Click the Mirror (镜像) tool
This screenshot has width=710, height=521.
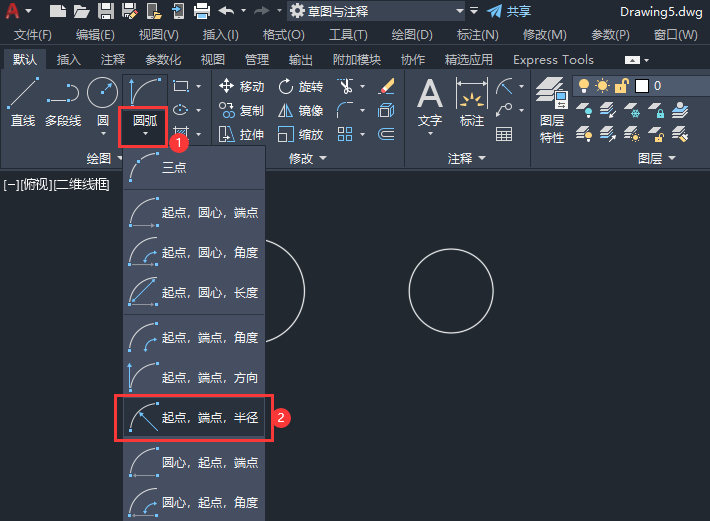click(x=301, y=110)
